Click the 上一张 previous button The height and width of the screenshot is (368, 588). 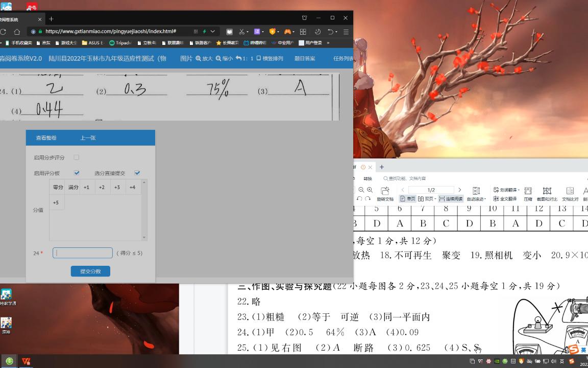pyautogui.click(x=88, y=137)
